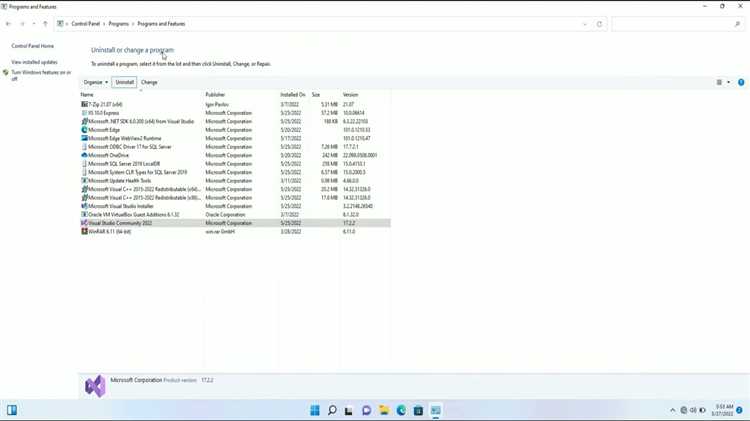Select Microsoft .NET SDK 6.0.300 row
The height and width of the screenshot is (421, 750).
click(235, 122)
